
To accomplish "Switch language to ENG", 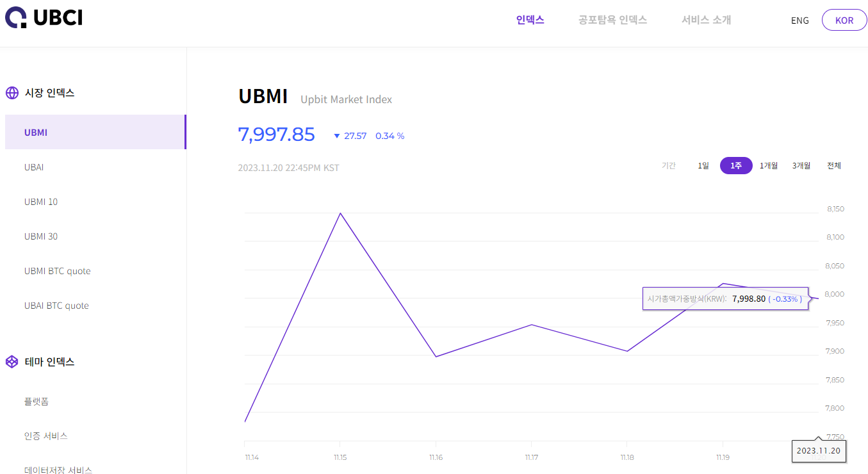I will [800, 20].
